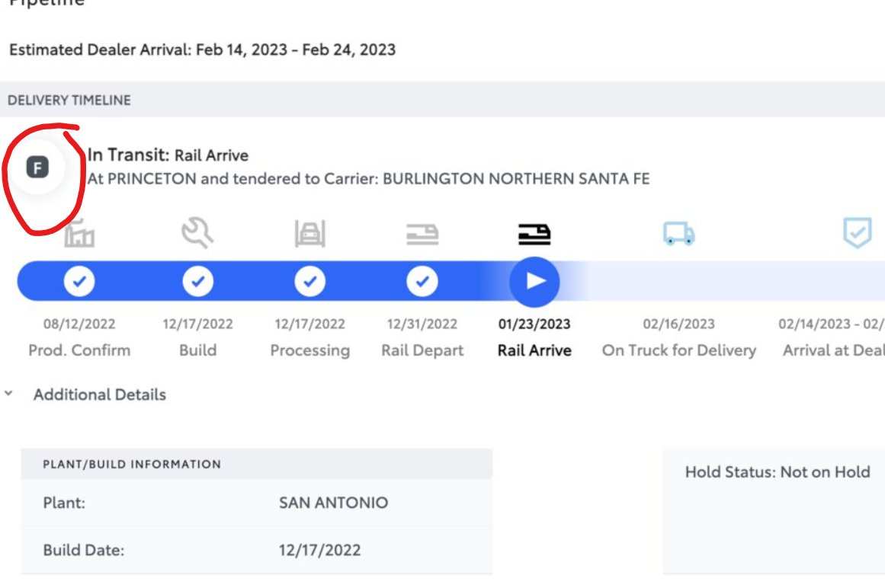Click the Hold Status: Not on Hold text

point(778,472)
